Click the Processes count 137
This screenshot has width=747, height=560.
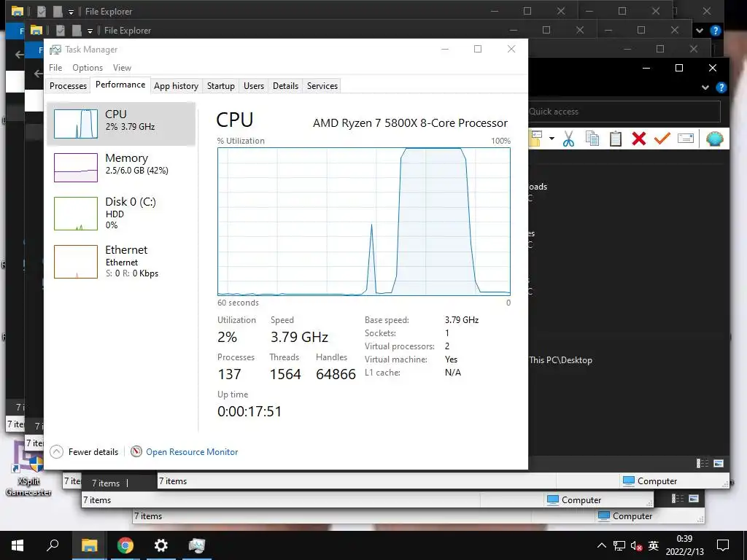(229, 374)
